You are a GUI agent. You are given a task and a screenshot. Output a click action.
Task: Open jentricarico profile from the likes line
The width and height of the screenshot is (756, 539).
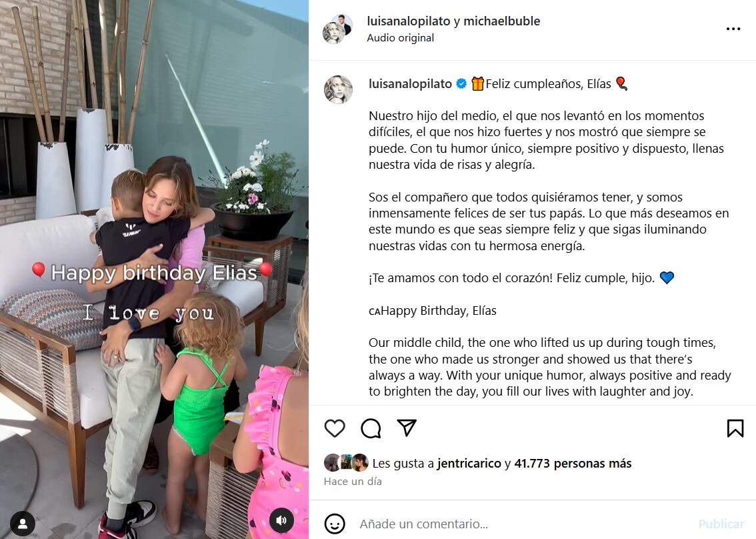point(469,464)
